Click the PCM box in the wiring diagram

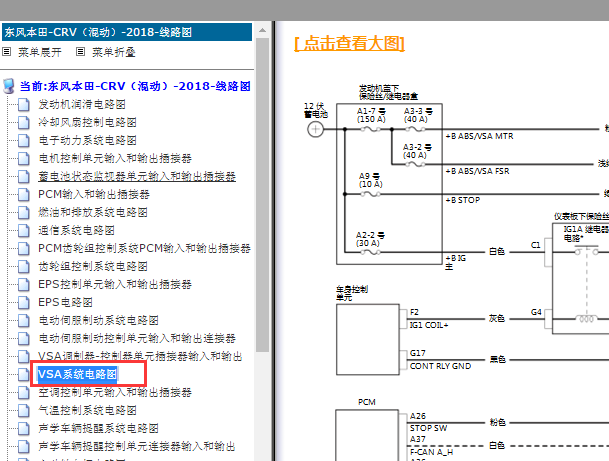367,435
